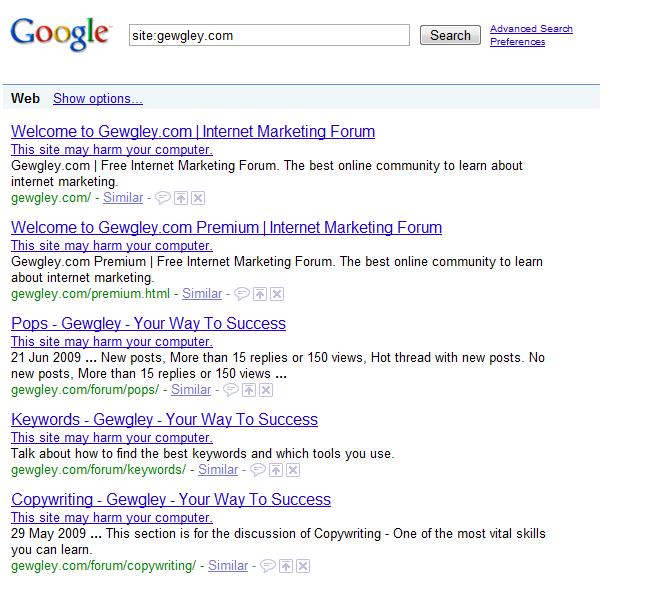
Task: Click comment bubble icon for forum/copywriting/ result
Action: click(x=267, y=566)
